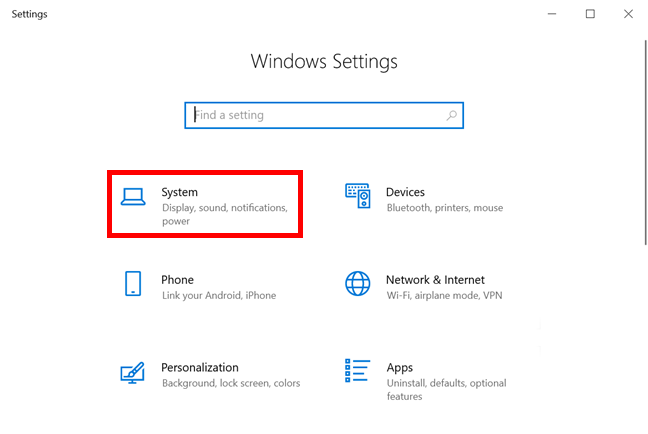
Task: Open the Personalization category label
Action: 200,367
